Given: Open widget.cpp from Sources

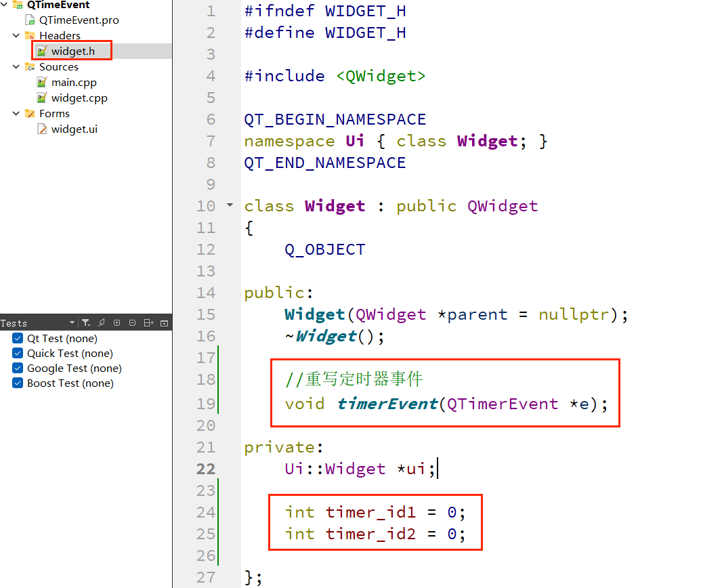Looking at the screenshot, I should pyautogui.click(x=79, y=98).
